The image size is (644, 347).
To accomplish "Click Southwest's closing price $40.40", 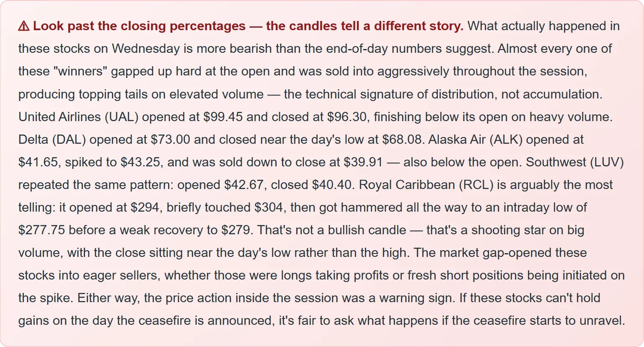I will tap(332, 184).
